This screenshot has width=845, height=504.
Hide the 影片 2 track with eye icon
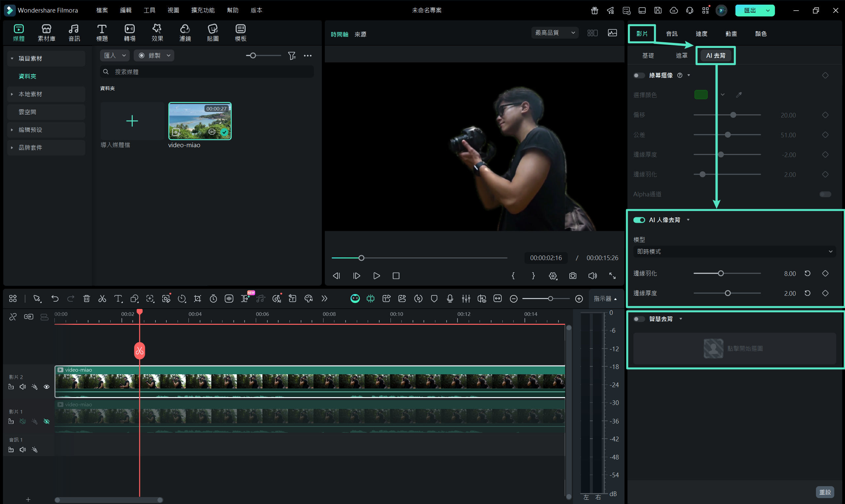pyautogui.click(x=47, y=387)
